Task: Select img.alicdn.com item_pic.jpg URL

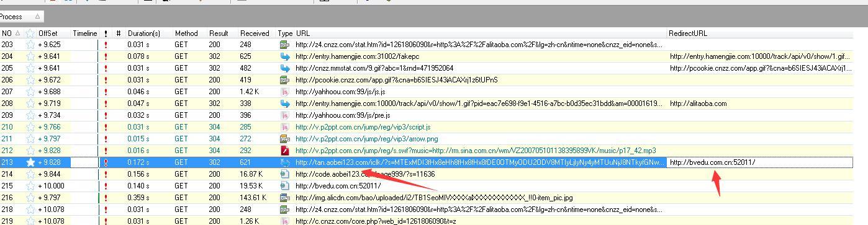Action: tap(434, 198)
